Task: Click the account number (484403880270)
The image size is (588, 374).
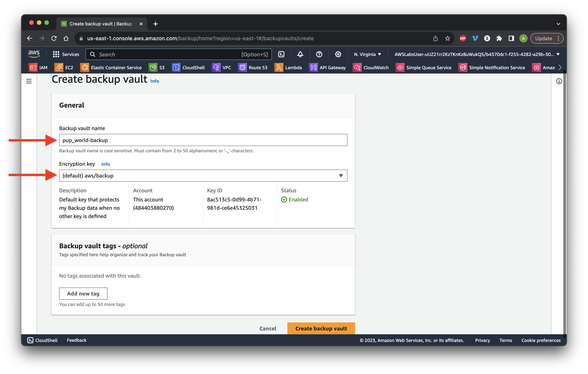Action: coord(153,208)
